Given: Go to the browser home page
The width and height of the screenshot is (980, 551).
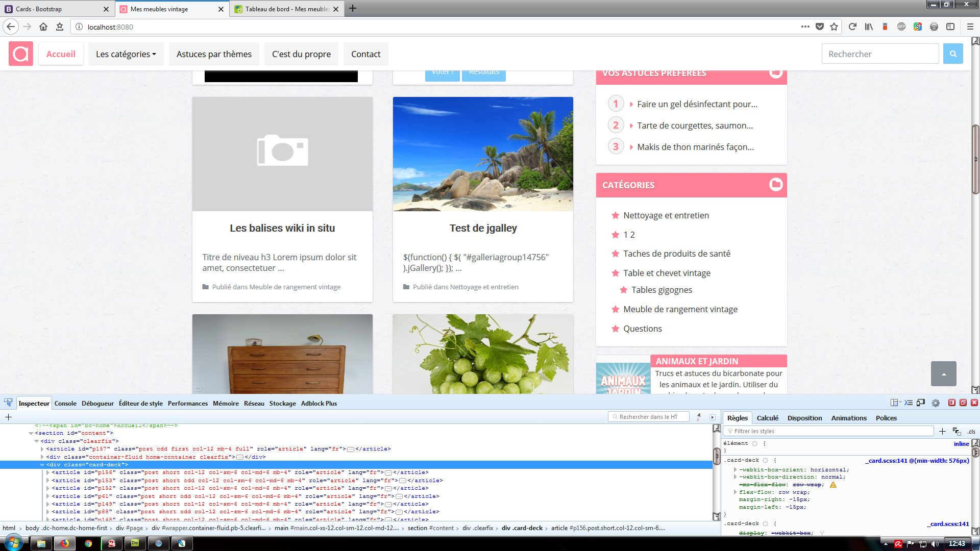Looking at the screenshot, I should [x=43, y=27].
